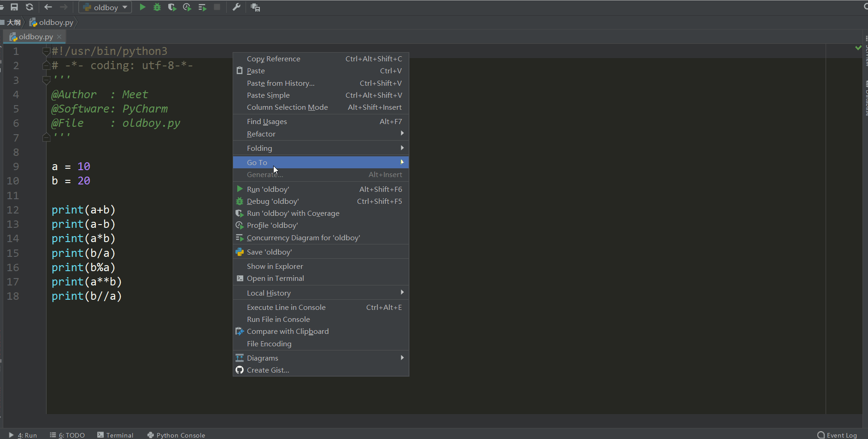This screenshot has height=439, width=868.
Task: Select Execute Line in Console
Action: coord(321,307)
